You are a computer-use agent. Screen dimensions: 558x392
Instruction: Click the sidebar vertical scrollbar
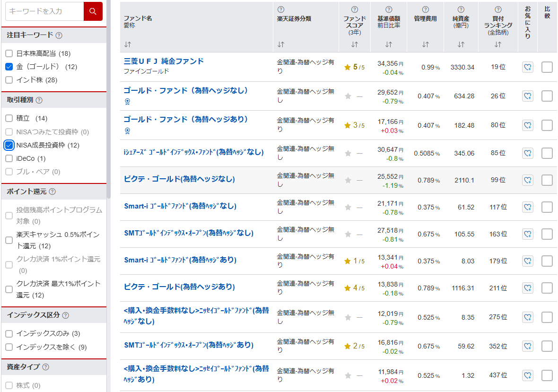(x=109, y=100)
